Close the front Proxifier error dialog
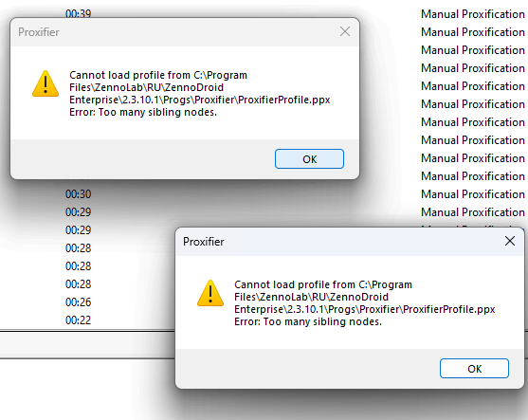 (510, 241)
